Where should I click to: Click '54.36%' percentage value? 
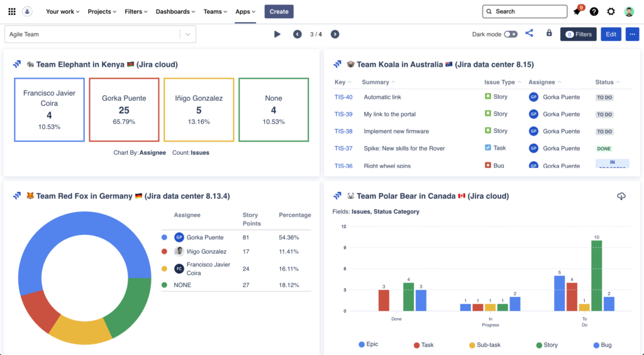pos(289,237)
